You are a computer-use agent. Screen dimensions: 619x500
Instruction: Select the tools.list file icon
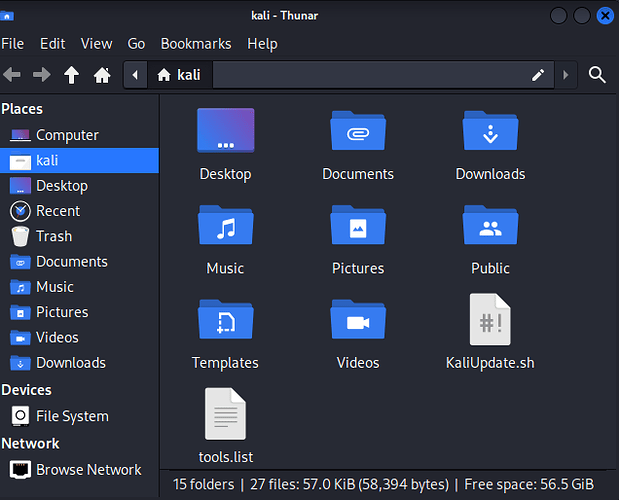(x=225, y=414)
